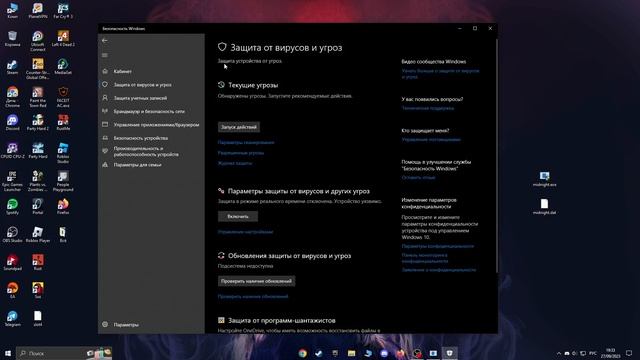Select the Telegram desktop shortcut

(12, 319)
